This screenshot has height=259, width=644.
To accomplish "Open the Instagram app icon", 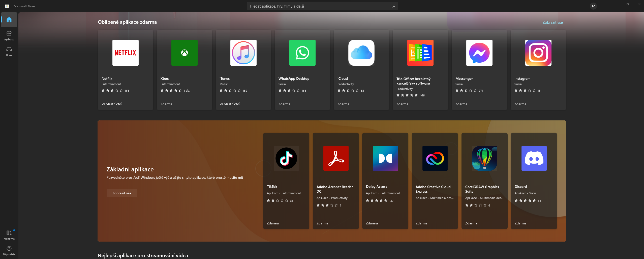I will coord(538,53).
